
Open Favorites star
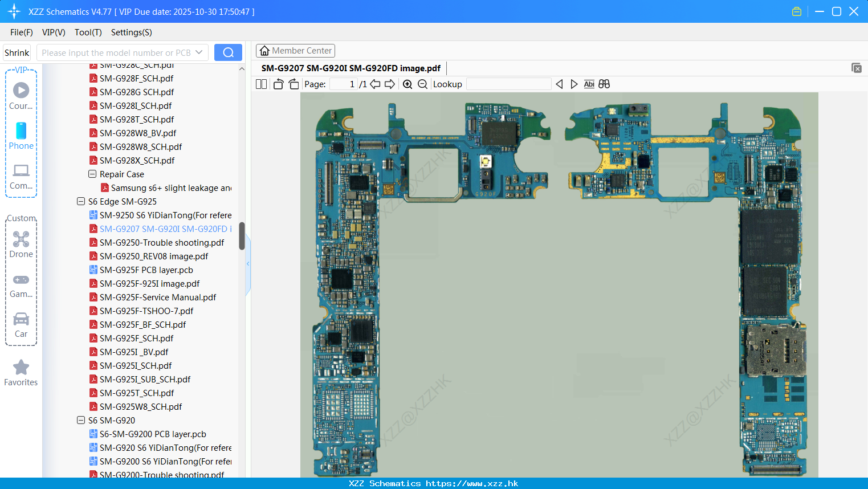point(21,373)
